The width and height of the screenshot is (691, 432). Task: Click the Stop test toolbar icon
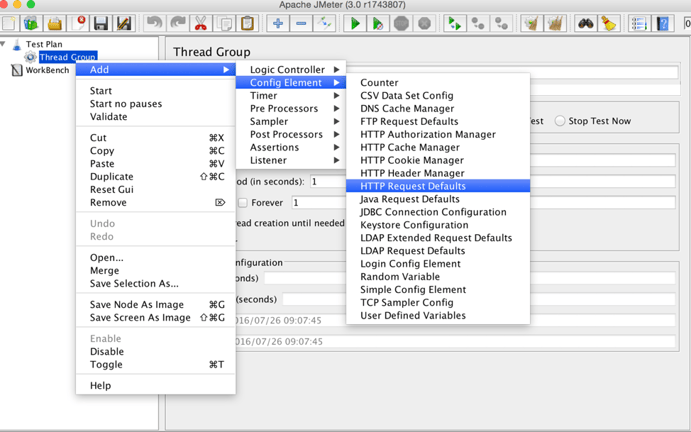click(401, 23)
